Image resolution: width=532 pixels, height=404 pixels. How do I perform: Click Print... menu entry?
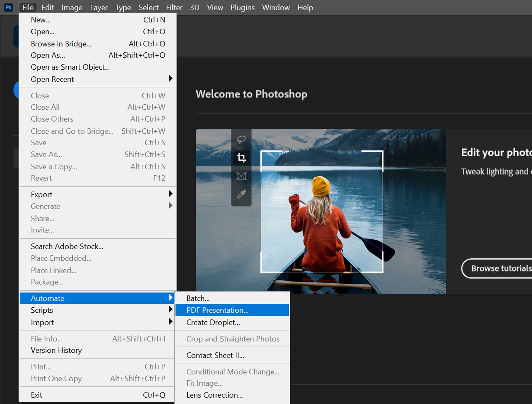pos(98,367)
